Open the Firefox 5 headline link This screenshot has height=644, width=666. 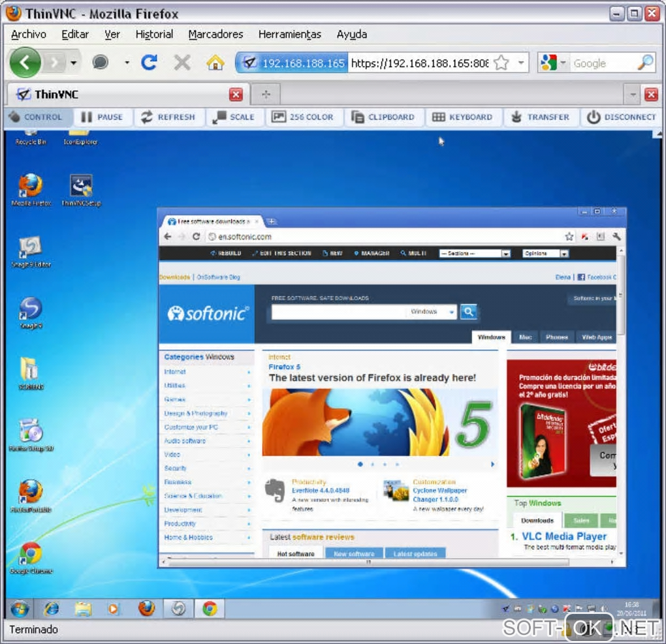click(284, 367)
